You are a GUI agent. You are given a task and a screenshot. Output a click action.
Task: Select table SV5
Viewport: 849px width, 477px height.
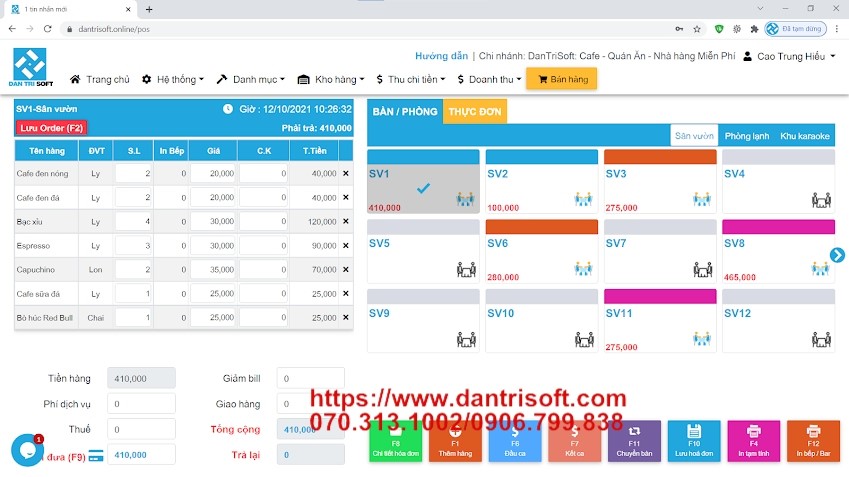423,251
